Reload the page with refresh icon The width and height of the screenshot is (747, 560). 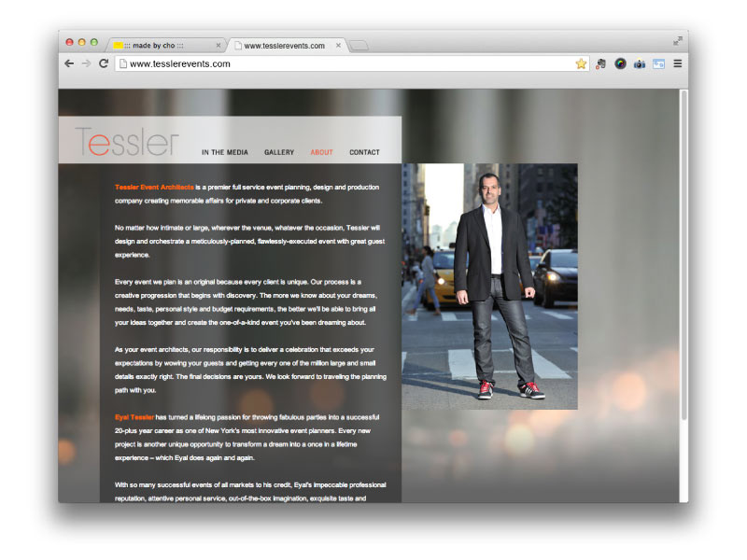tap(104, 63)
